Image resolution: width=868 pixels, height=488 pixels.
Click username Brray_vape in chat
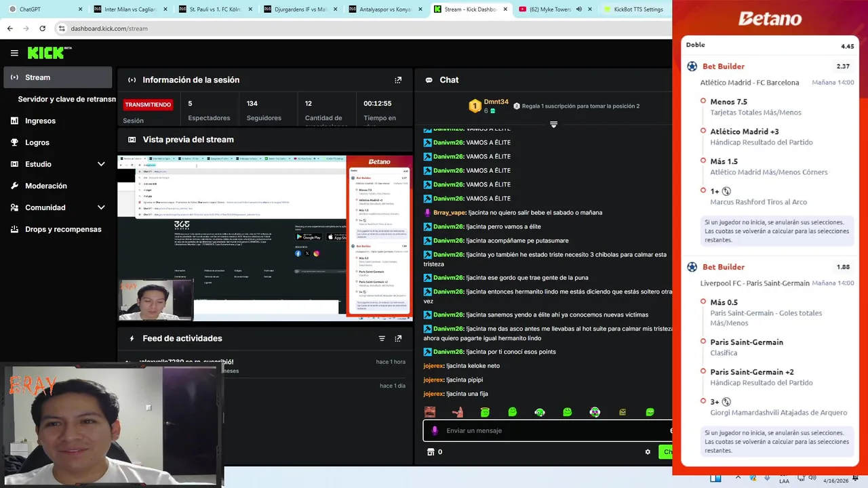pyautogui.click(x=449, y=213)
